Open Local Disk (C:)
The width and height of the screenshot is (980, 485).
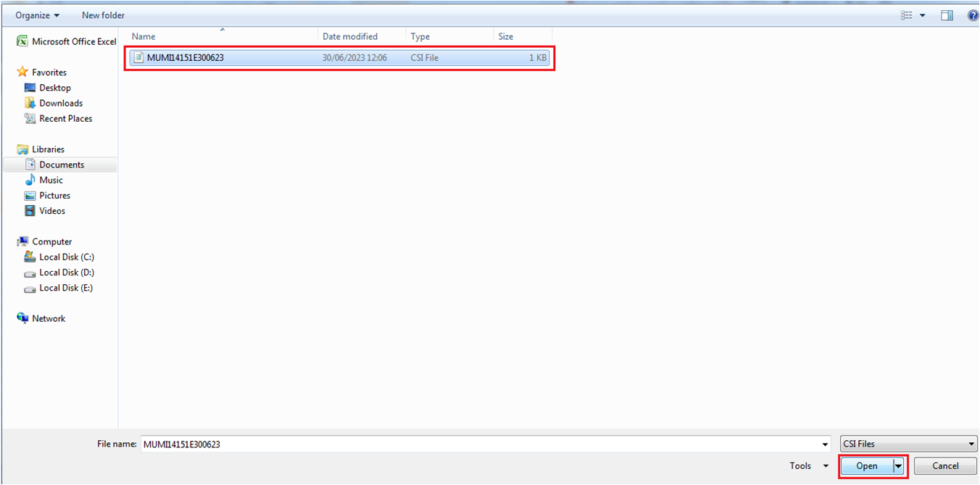[64, 257]
